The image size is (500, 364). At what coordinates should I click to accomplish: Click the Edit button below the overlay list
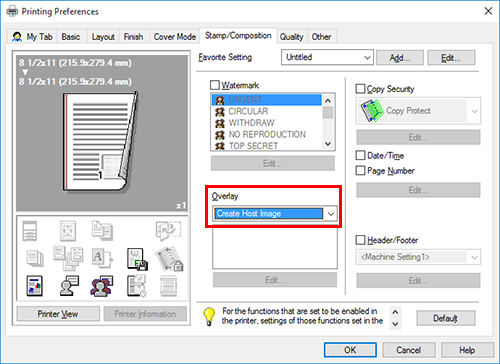tap(275, 280)
